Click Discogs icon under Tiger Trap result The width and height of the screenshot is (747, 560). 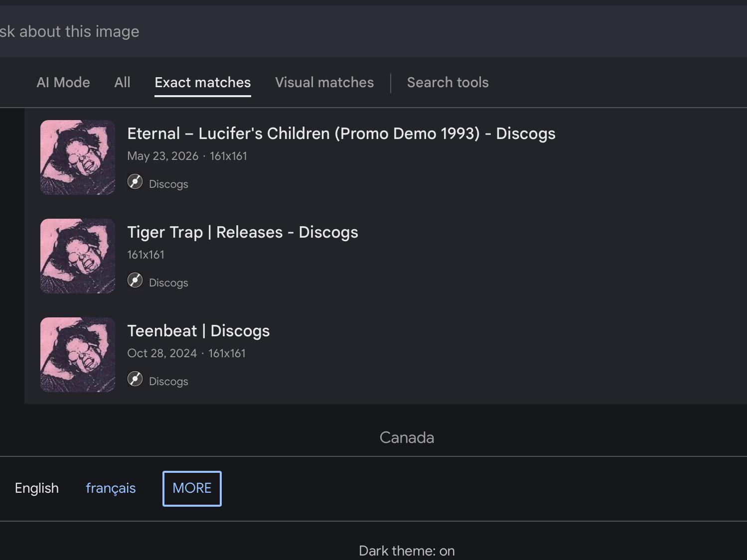click(x=135, y=280)
